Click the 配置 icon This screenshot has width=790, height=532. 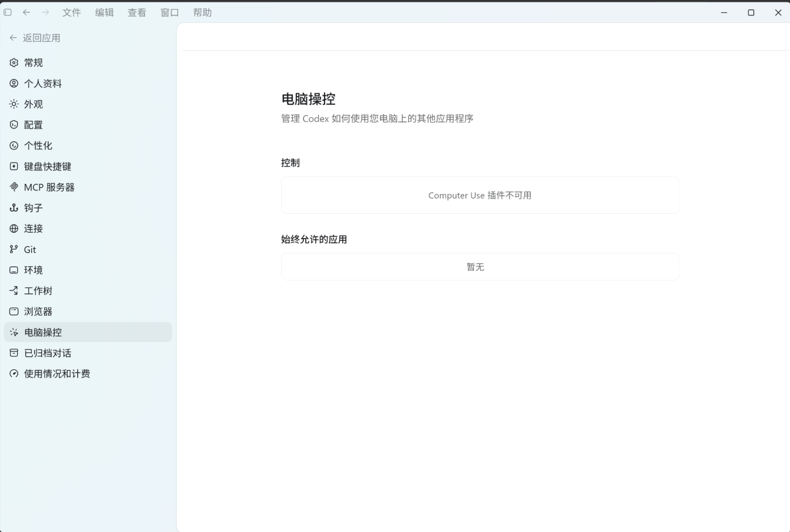click(x=14, y=125)
